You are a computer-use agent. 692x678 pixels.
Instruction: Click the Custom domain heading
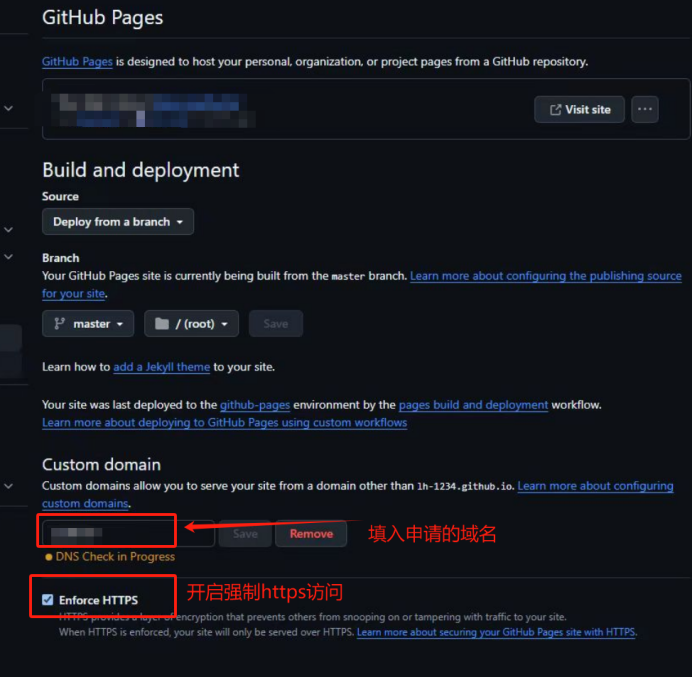pos(102,465)
